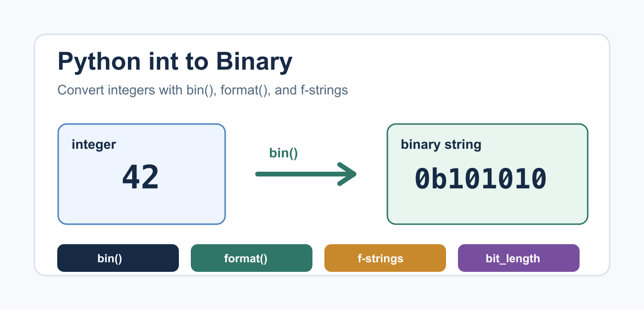Click the 'integer' label text
Image resolution: width=644 pixels, height=310 pixels.
coord(94,145)
